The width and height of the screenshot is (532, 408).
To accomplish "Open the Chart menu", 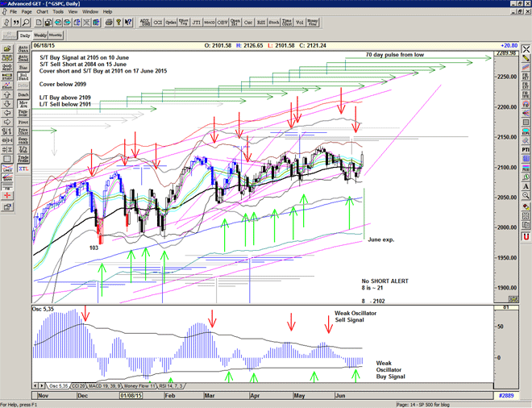I will tap(42, 12).
